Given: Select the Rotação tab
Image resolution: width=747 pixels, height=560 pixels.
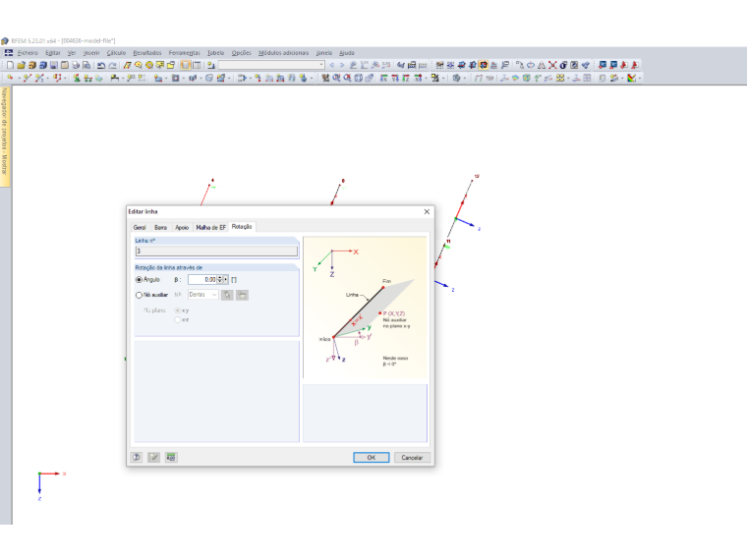Looking at the screenshot, I should click(x=242, y=227).
